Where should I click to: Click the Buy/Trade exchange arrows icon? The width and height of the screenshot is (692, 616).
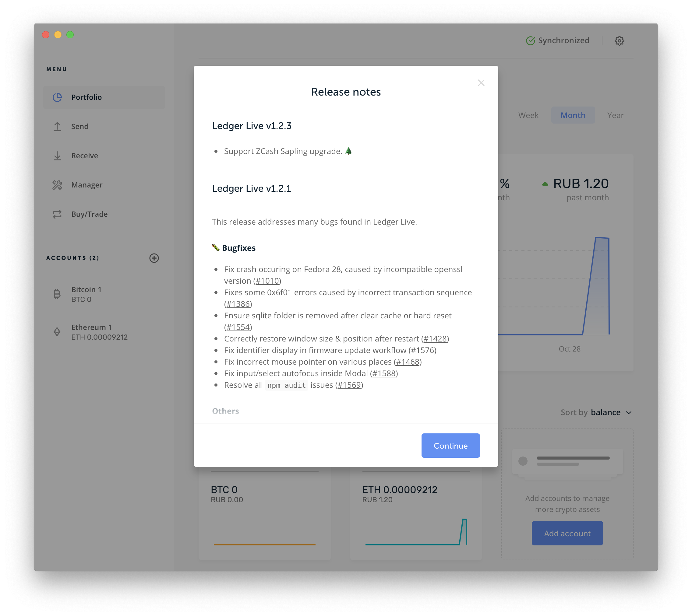pos(57,214)
